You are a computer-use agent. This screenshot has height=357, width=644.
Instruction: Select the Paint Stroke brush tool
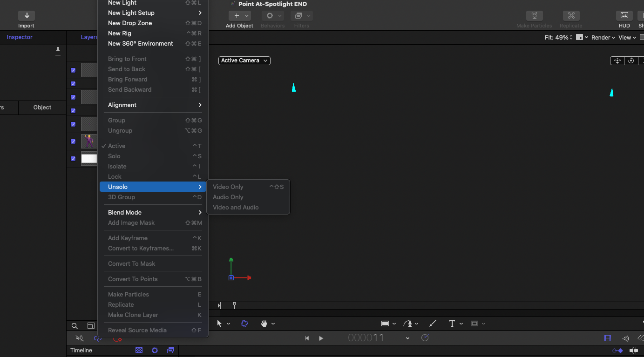click(x=433, y=323)
